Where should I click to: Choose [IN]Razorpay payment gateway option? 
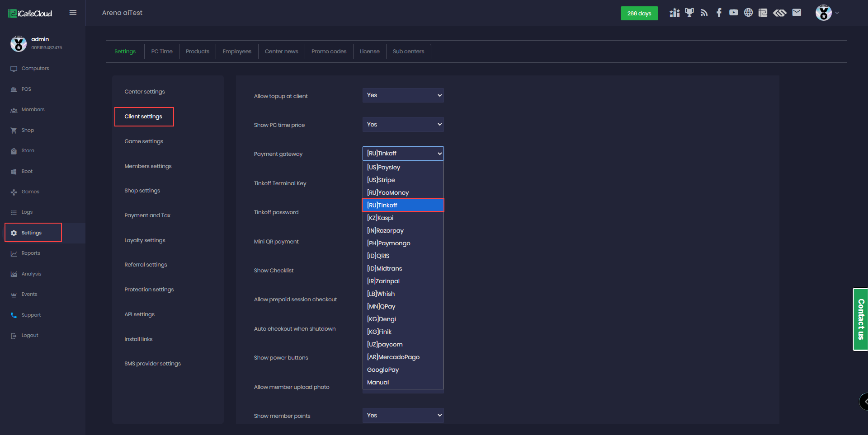[385, 230]
